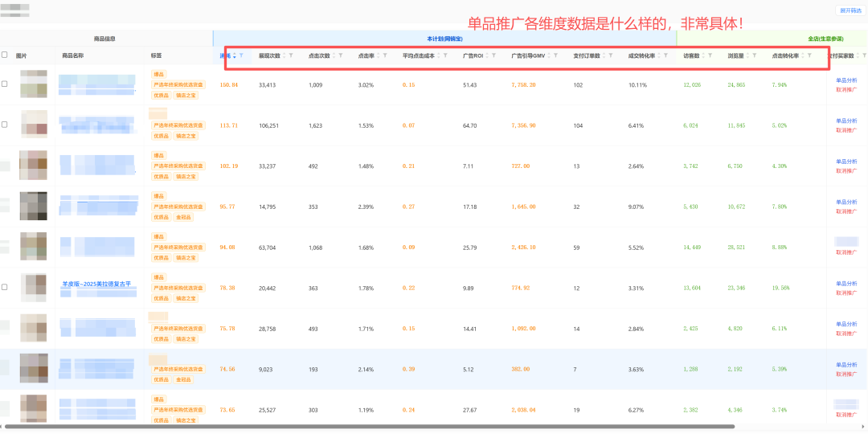Screen dimensions: 868x438
Task: Open the filter icon for 支付订单数 column
Action: click(611, 55)
